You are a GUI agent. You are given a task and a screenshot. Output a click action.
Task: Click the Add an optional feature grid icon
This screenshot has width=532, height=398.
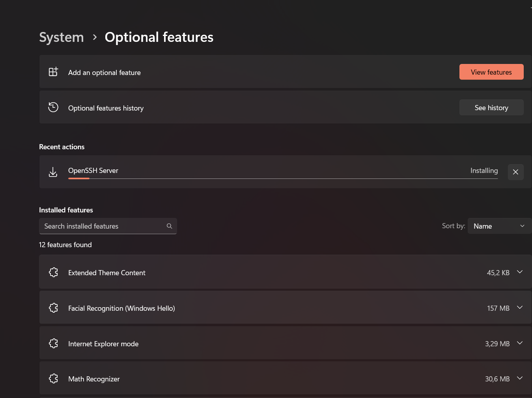pos(53,72)
